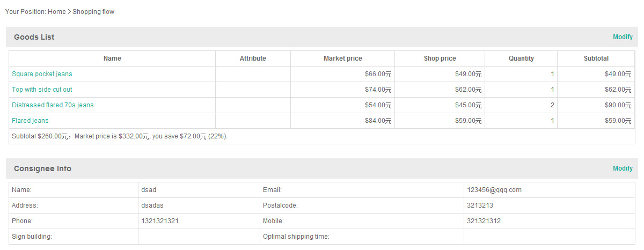Click the subtotal savings summary row

322,136
